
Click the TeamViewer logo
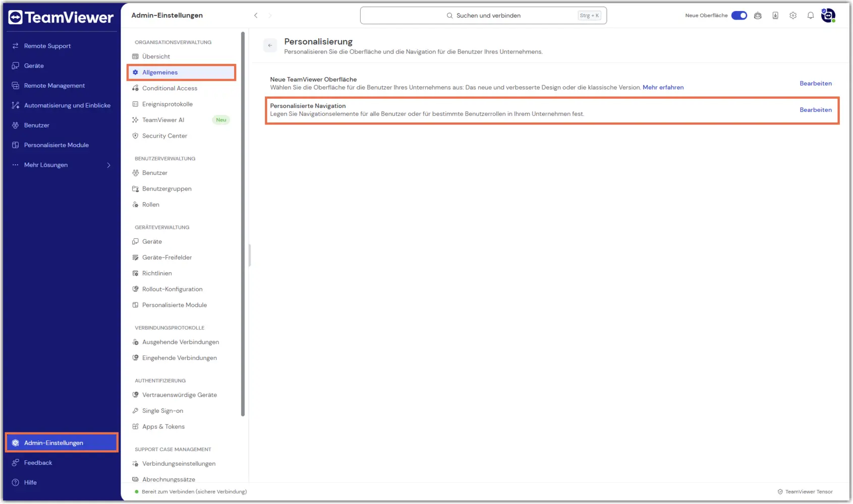61,18
